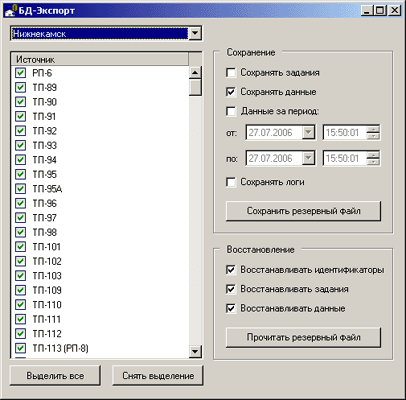
Task: Uncheck Восстанавливать данные
Action: click(x=231, y=308)
